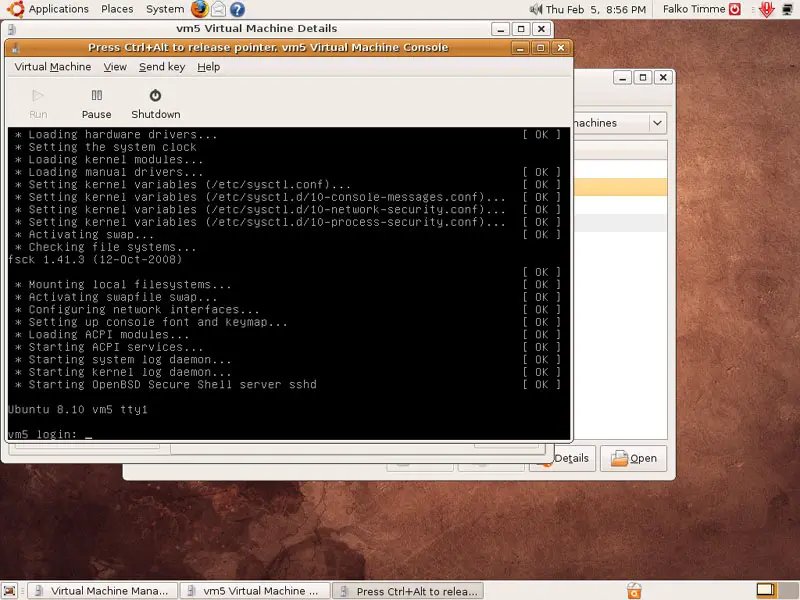
Task: Click the volume speaker icon in the top panel
Action: [536, 9]
